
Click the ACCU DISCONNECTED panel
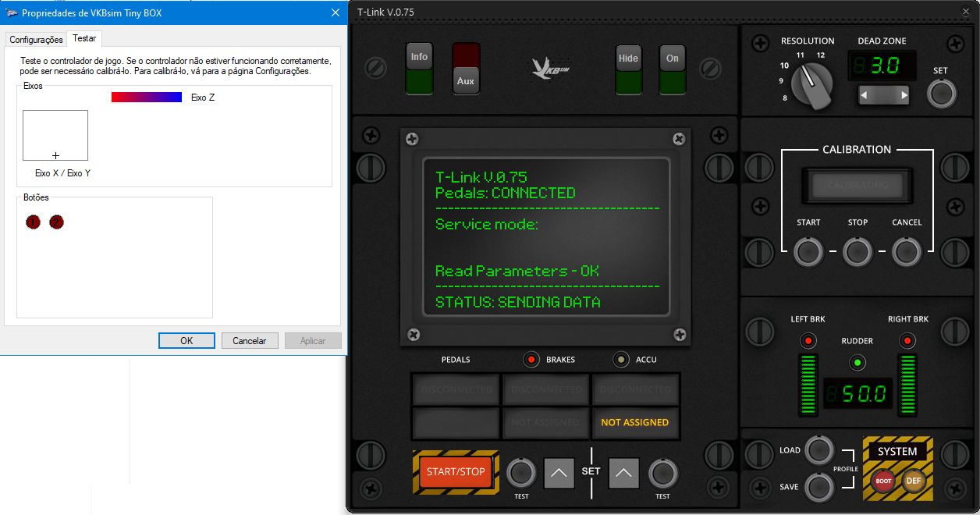[x=635, y=389]
